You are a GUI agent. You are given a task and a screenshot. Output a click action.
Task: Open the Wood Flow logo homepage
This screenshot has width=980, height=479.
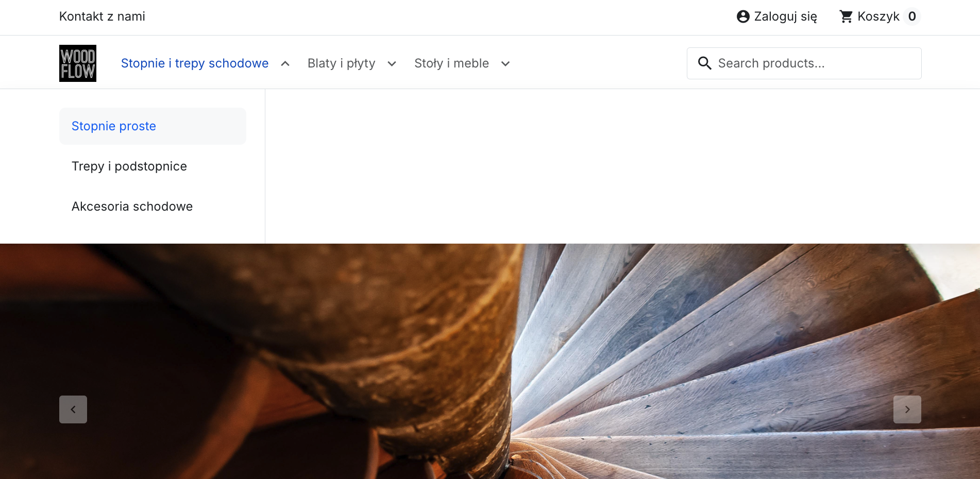(x=78, y=63)
